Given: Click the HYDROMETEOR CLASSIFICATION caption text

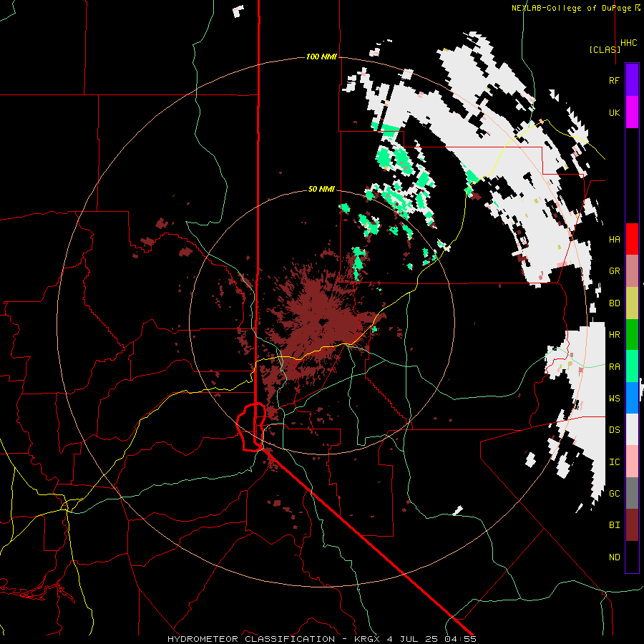Looking at the screenshot, I should 251,639.
